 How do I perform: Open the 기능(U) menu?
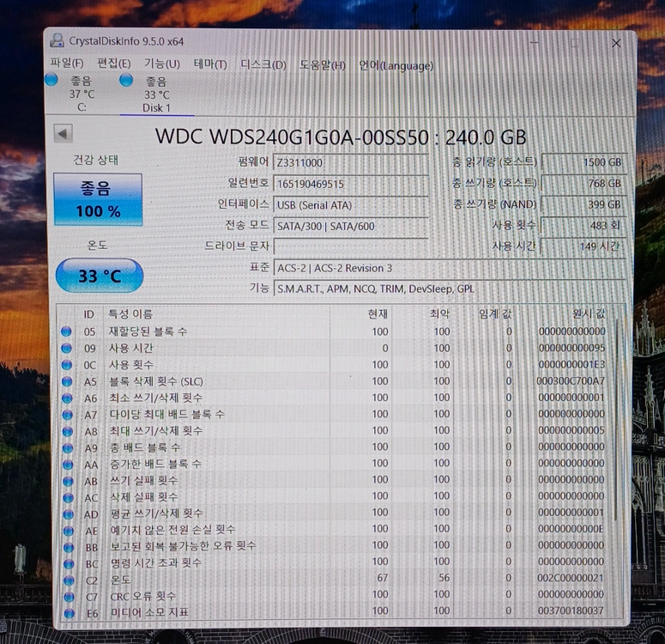(162, 64)
